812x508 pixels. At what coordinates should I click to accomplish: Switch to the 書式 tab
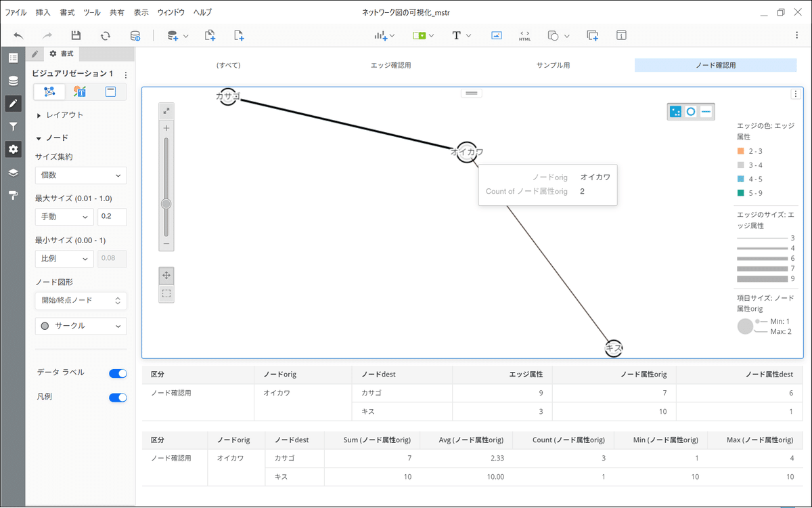tap(61, 54)
